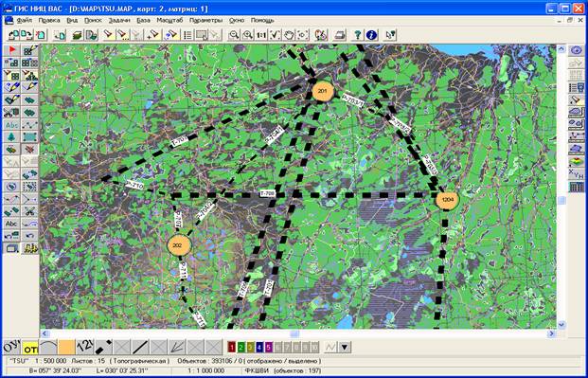588x378 pixels.
Task: Toggle numbered layer button 5
Action: [x=269, y=348]
